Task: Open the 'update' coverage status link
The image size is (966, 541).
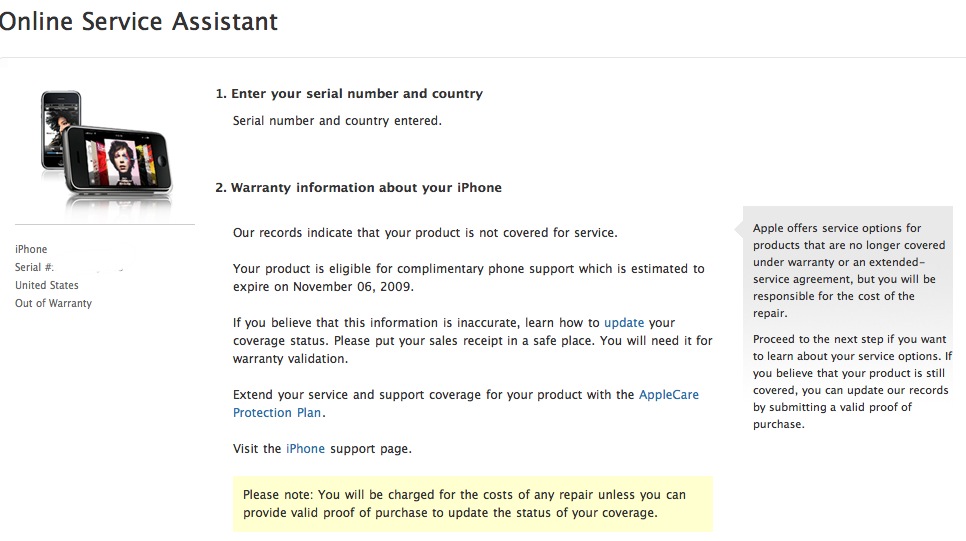Action: point(624,323)
